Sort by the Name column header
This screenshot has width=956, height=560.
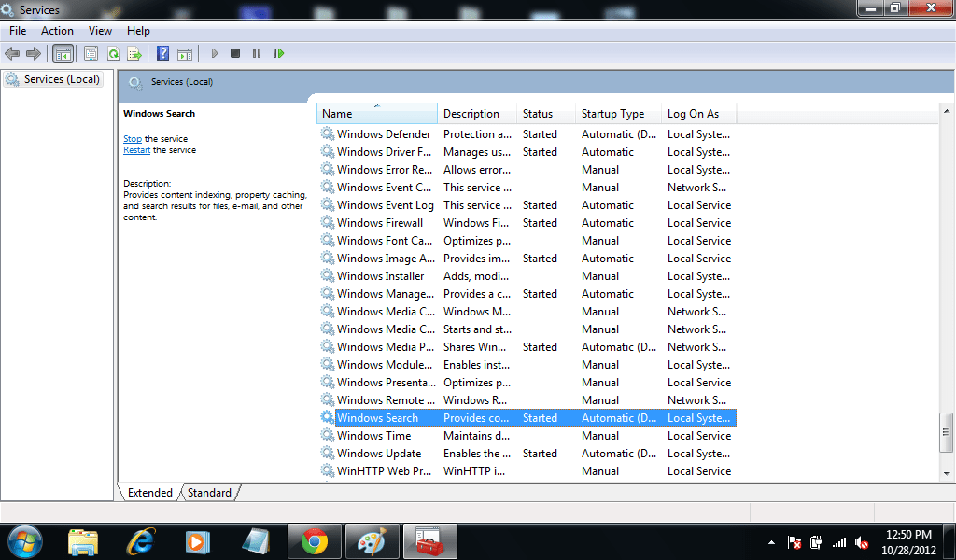377,113
